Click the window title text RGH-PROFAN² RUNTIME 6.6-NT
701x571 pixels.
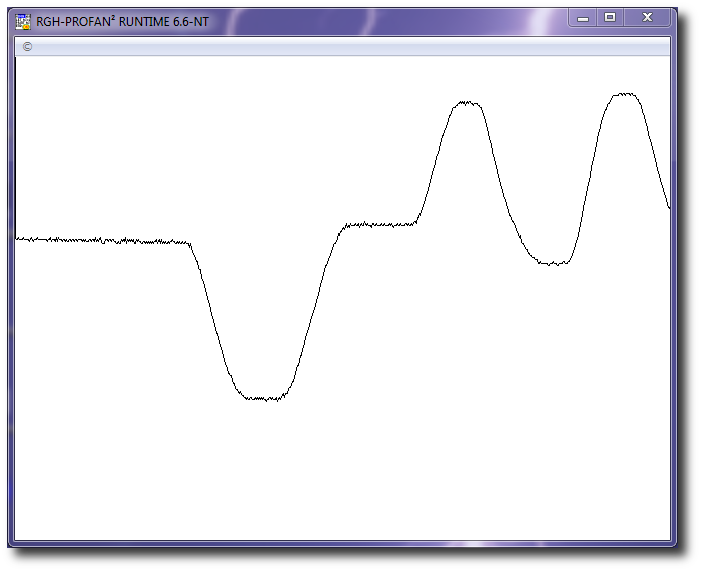(122, 21)
